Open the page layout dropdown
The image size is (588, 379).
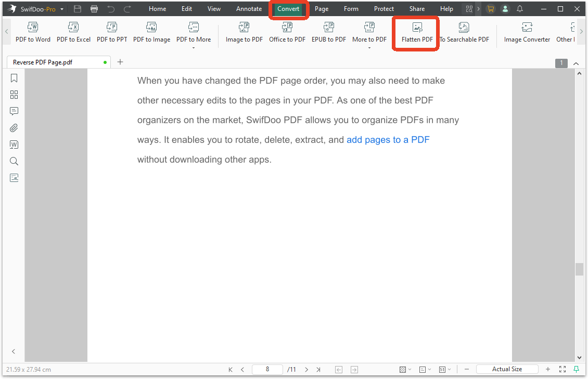point(425,370)
